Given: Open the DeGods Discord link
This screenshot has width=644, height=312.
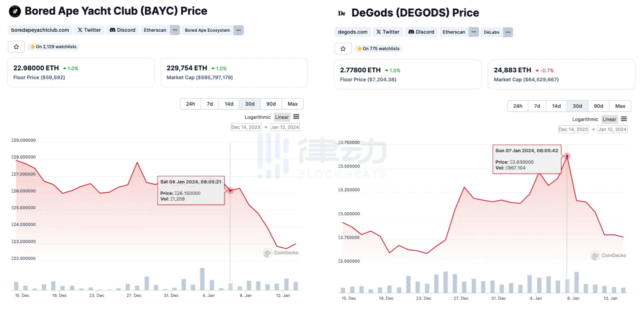Looking at the screenshot, I should tap(421, 32).
